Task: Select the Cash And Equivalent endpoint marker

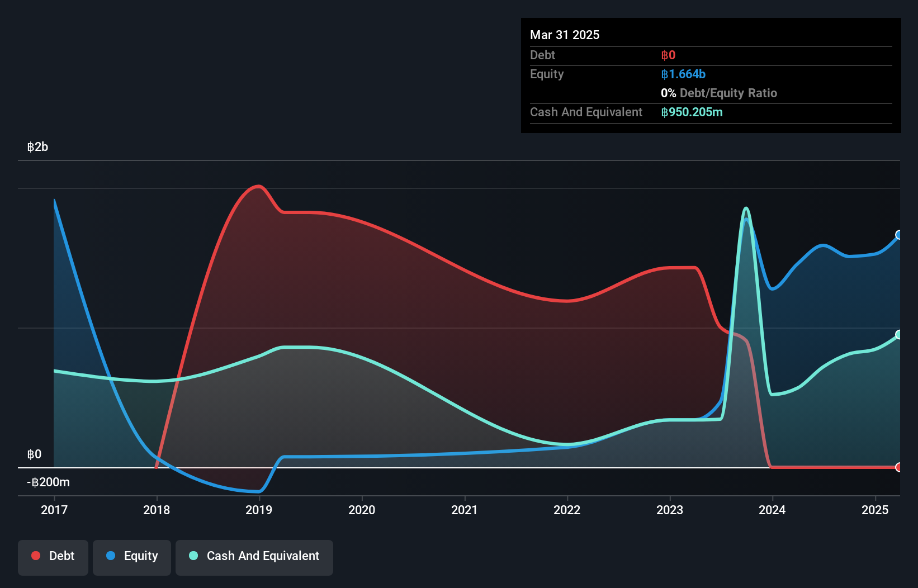Action: (899, 334)
